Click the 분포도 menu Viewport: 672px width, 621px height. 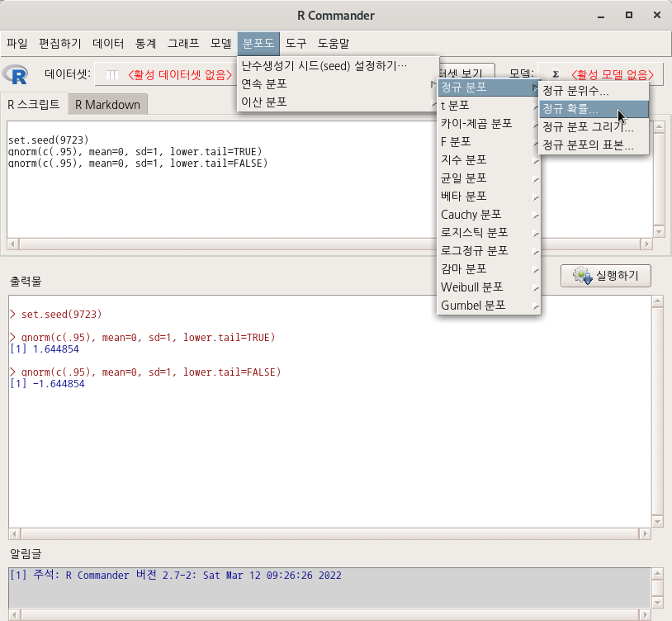point(258,43)
